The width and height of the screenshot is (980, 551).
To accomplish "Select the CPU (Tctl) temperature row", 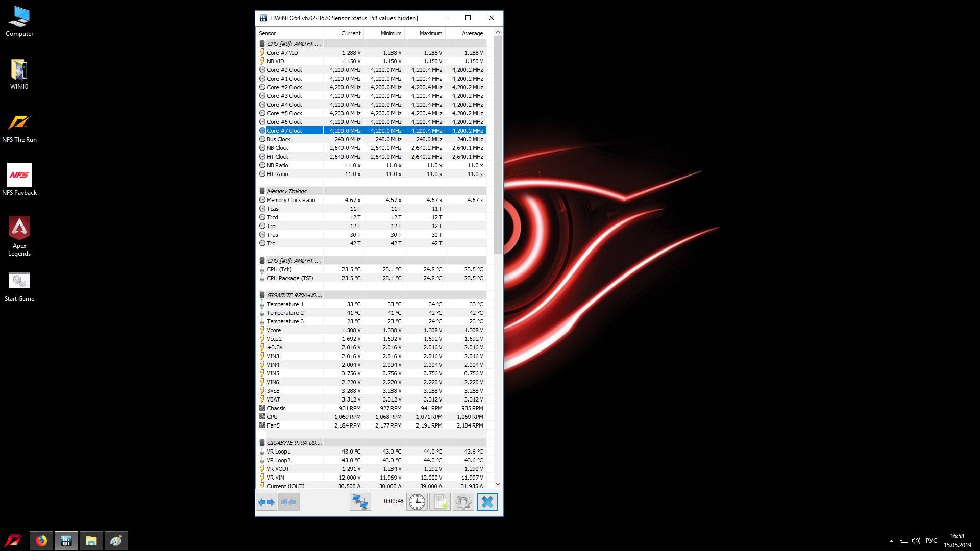I will click(x=279, y=269).
